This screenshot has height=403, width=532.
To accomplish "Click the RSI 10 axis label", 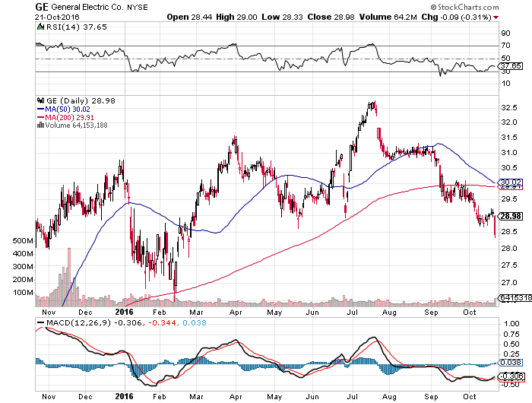I will coord(506,84).
